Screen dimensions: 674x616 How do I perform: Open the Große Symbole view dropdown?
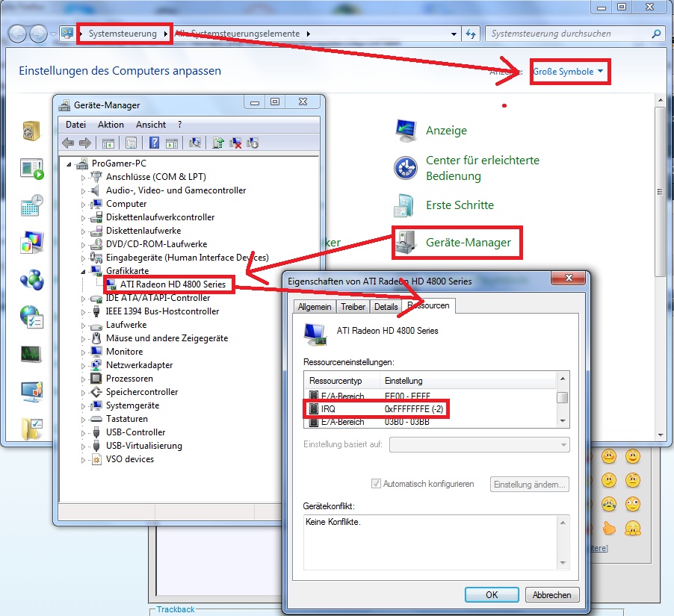[568, 72]
